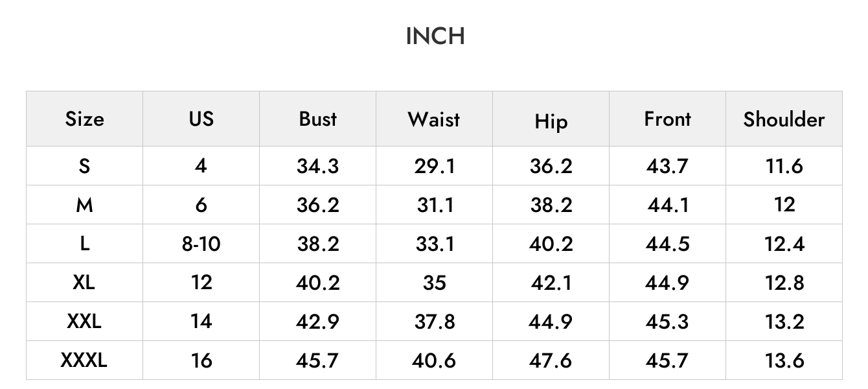Viewport: 868px width, 389px height.
Task: Select the Size column header
Action: (x=84, y=119)
